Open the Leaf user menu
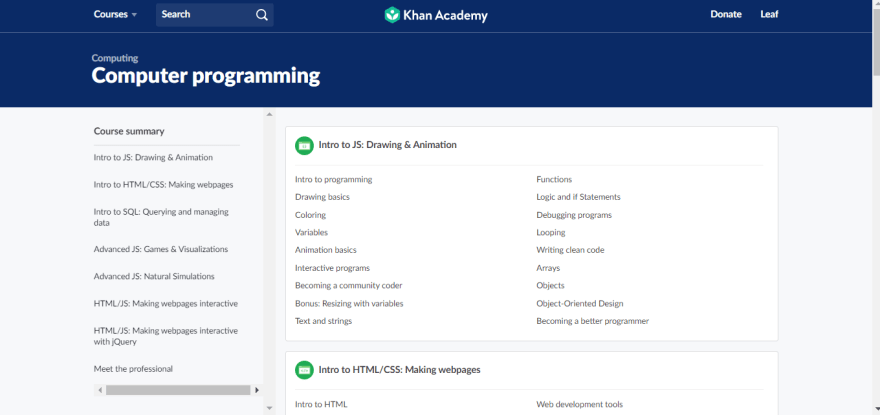The height and width of the screenshot is (415, 880). [769, 15]
